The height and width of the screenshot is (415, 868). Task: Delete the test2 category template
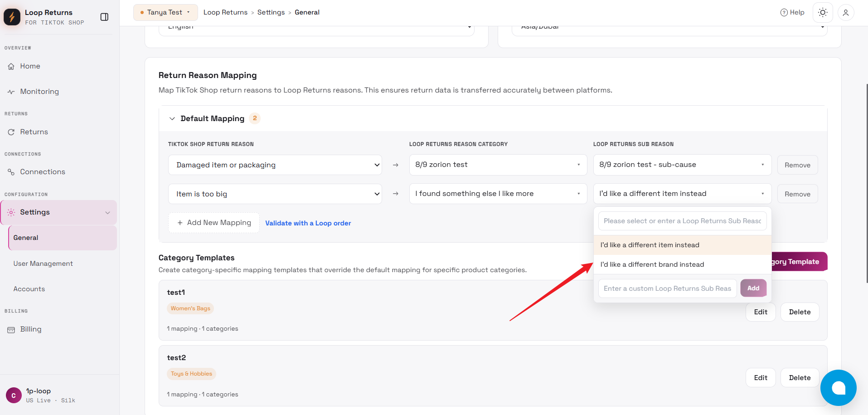[800, 378]
